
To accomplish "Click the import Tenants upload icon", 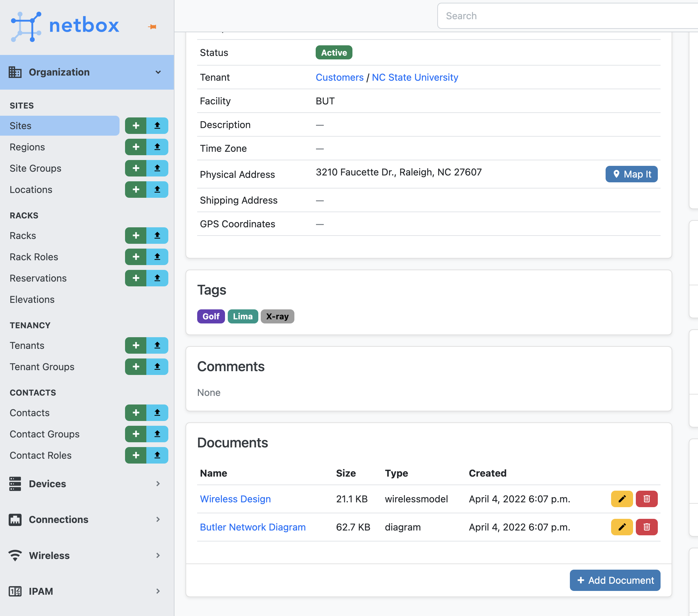I will tap(157, 345).
